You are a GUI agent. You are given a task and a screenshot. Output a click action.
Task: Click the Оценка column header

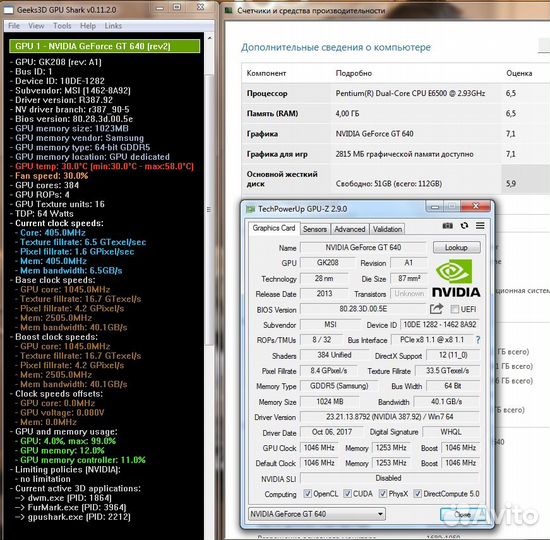(519, 73)
